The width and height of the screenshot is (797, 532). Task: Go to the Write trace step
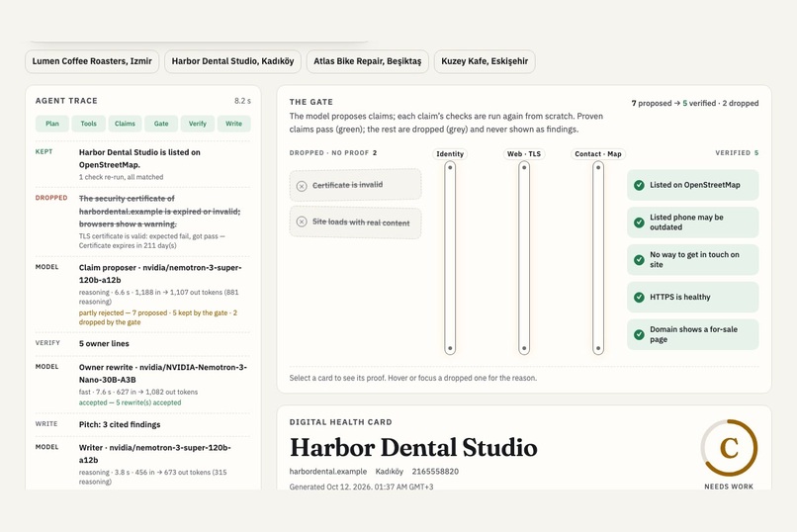(x=233, y=124)
